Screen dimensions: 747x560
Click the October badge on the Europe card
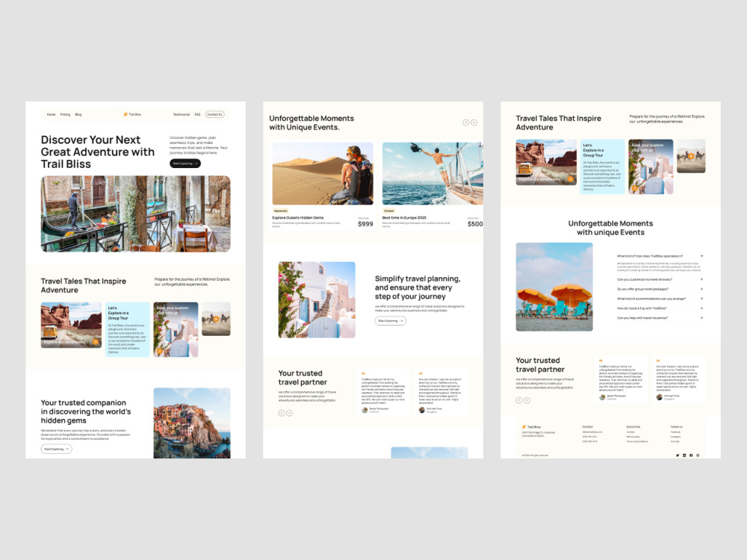(389, 211)
